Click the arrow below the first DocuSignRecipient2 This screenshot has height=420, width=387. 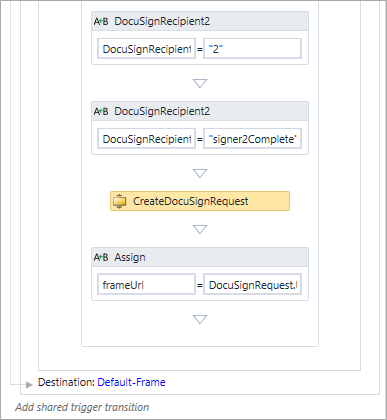200,83
